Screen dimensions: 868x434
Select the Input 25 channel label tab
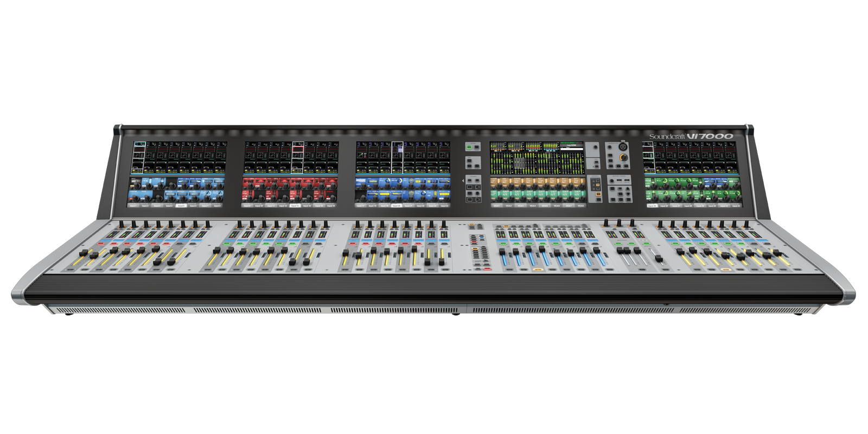(652, 206)
